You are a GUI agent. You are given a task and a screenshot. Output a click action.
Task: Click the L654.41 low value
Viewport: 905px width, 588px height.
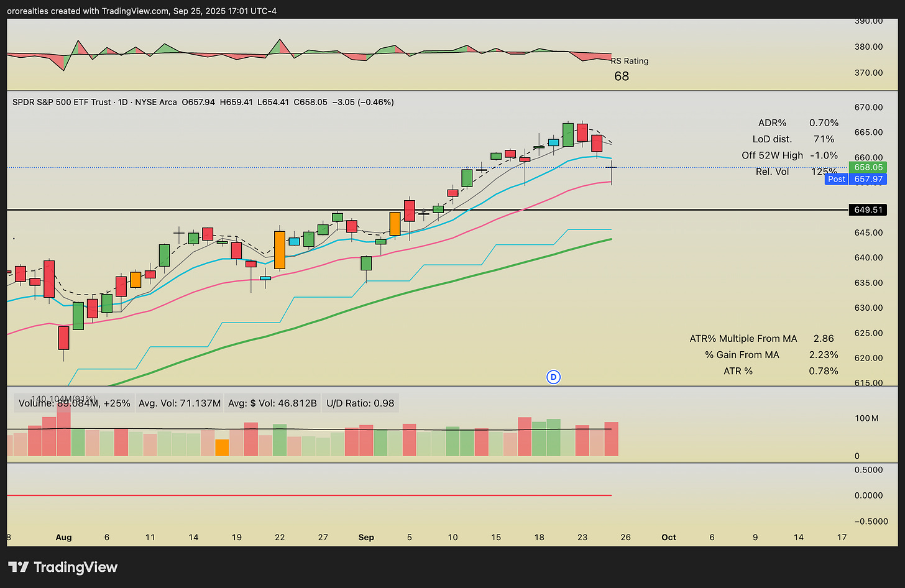point(273,102)
